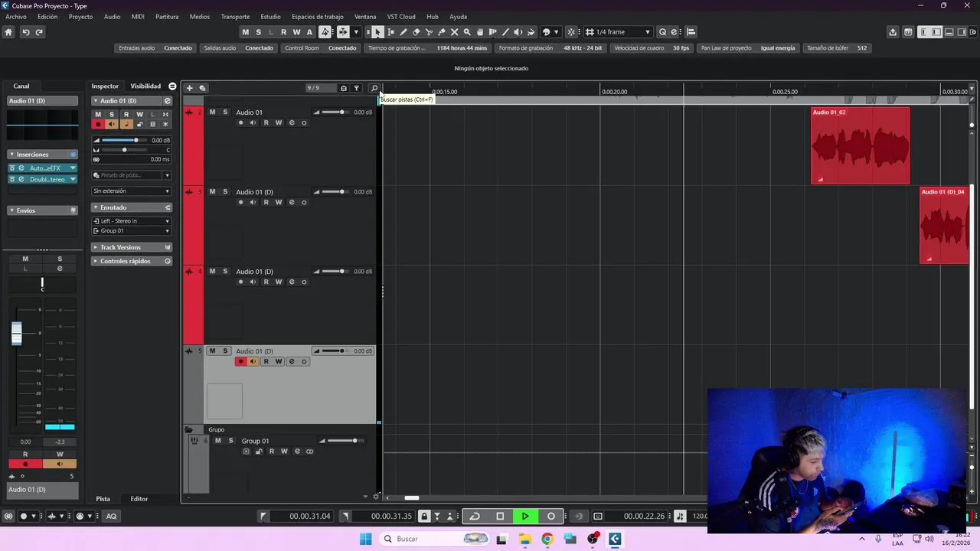The width and height of the screenshot is (980, 551).
Task: Open the 1/4 frame grid dropdown
Action: 619,32
